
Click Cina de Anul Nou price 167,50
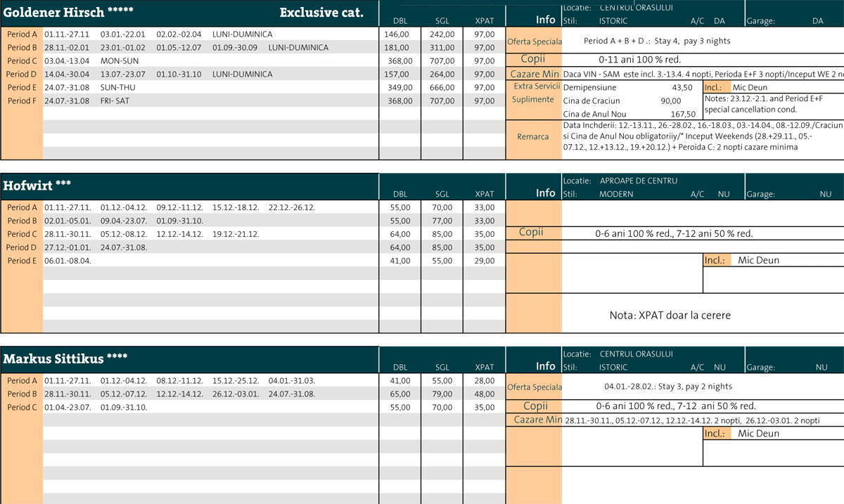pos(683,114)
